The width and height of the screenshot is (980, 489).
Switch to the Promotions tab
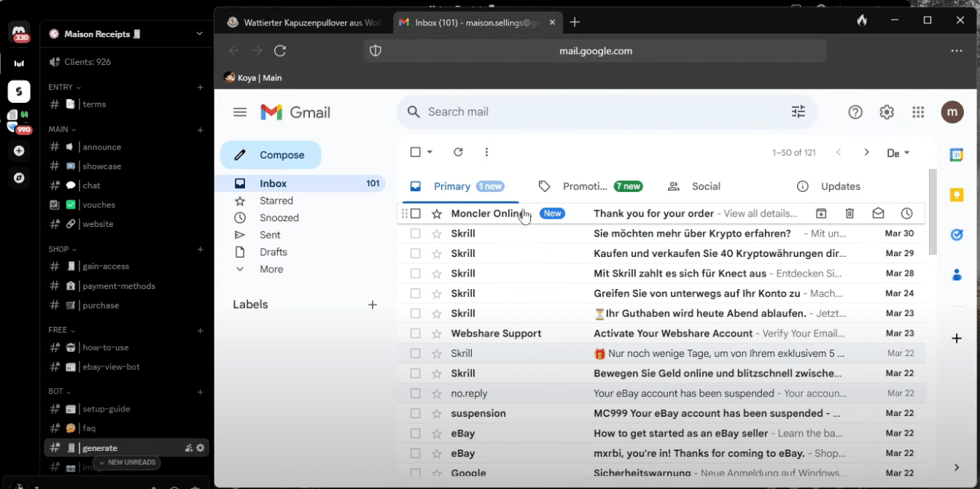coord(584,186)
